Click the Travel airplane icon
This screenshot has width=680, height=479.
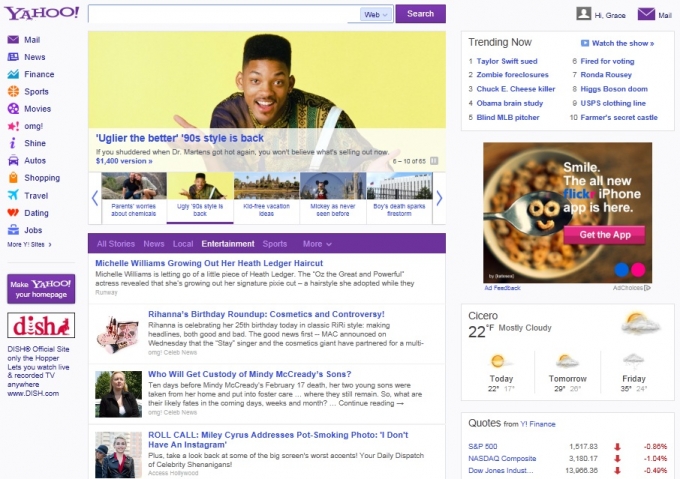pyautogui.click(x=13, y=195)
